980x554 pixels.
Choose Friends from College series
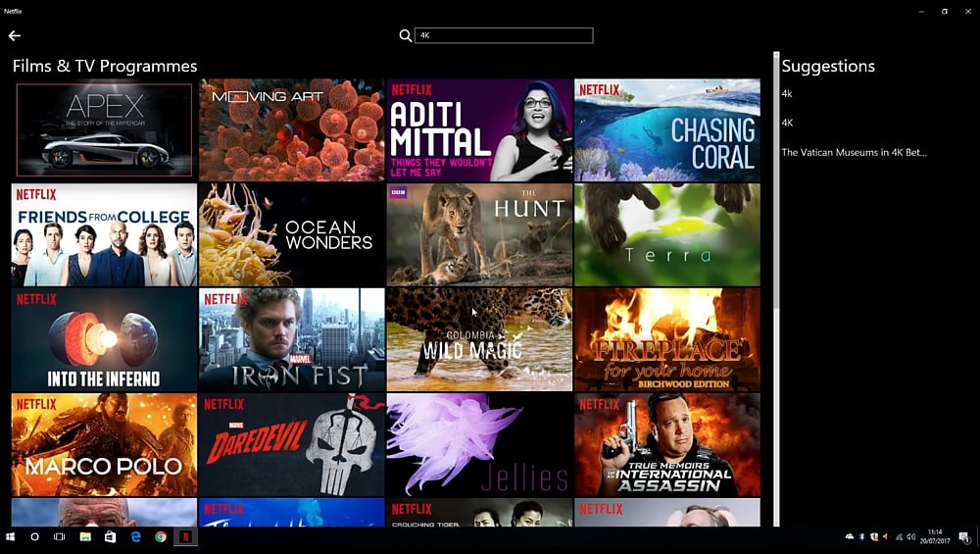[x=105, y=234]
